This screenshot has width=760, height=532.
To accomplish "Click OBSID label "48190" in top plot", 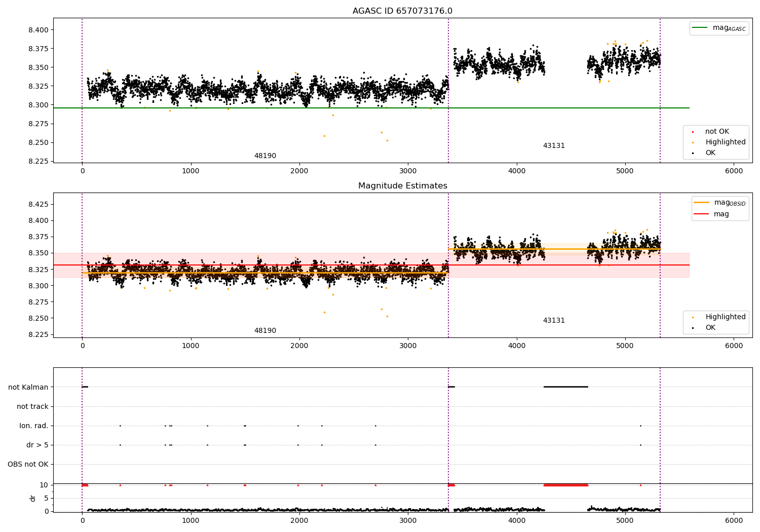I will click(x=265, y=156).
